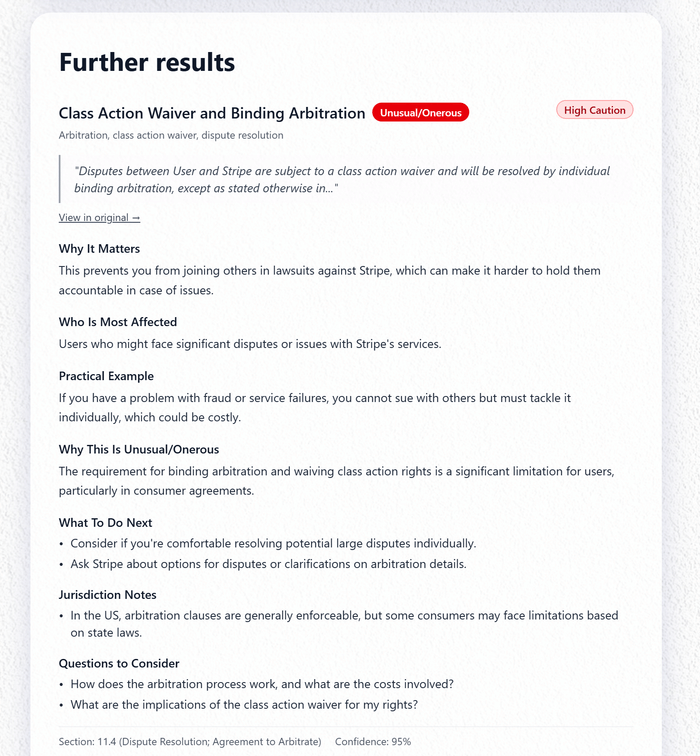The height and width of the screenshot is (756, 700).
Task: Click the 'Practical Example' heading
Action: click(x=106, y=376)
